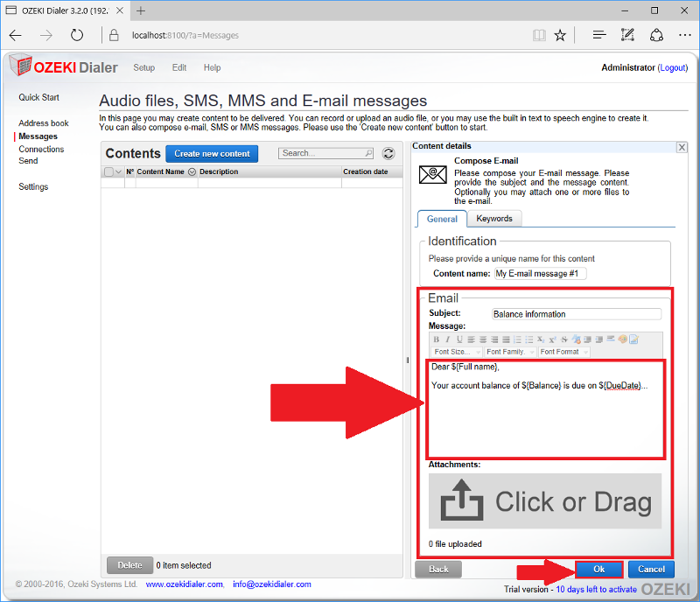This screenshot has height=602, width=700.
Task: Expand the Content Name column sort menu
Action: (x=192, y=172)
